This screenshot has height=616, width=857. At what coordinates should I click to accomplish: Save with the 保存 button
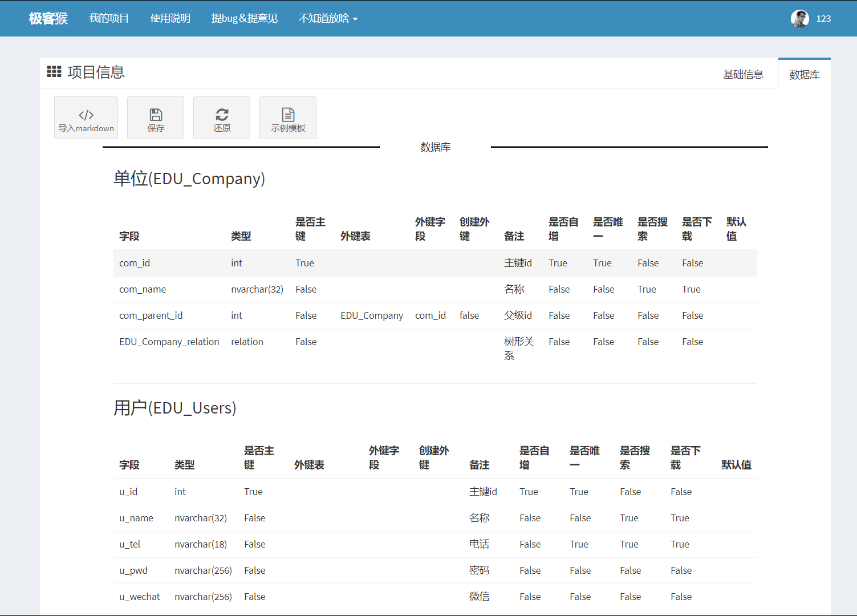(x=156, y=117)
